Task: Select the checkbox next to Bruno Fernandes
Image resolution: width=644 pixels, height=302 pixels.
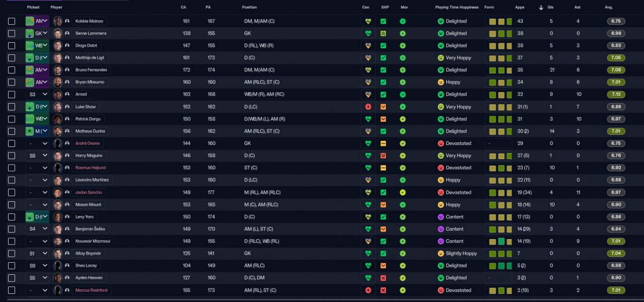Action: click(x=12, y=70)
